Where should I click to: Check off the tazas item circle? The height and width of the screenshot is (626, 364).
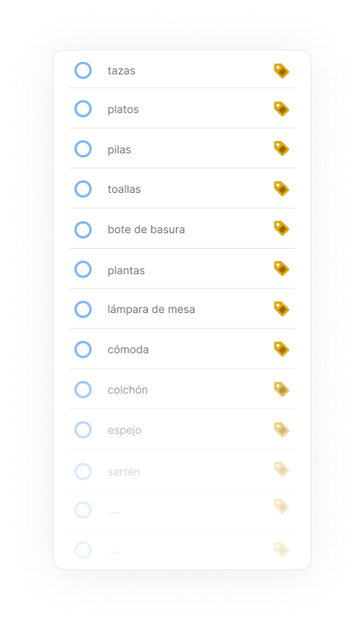click(83, 71)
